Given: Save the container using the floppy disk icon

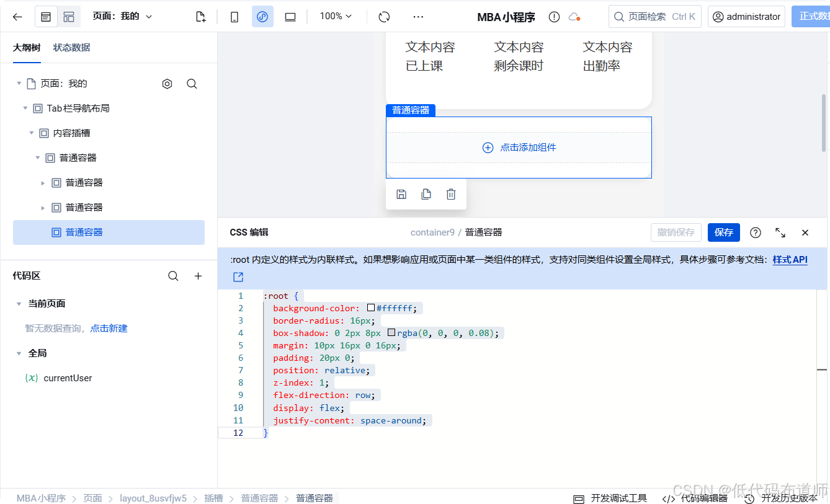Looking at the screenshot, I should (x=401, y=194).
